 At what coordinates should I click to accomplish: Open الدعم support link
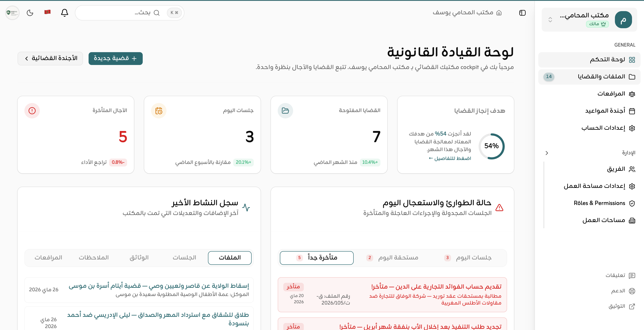point(623,291)
